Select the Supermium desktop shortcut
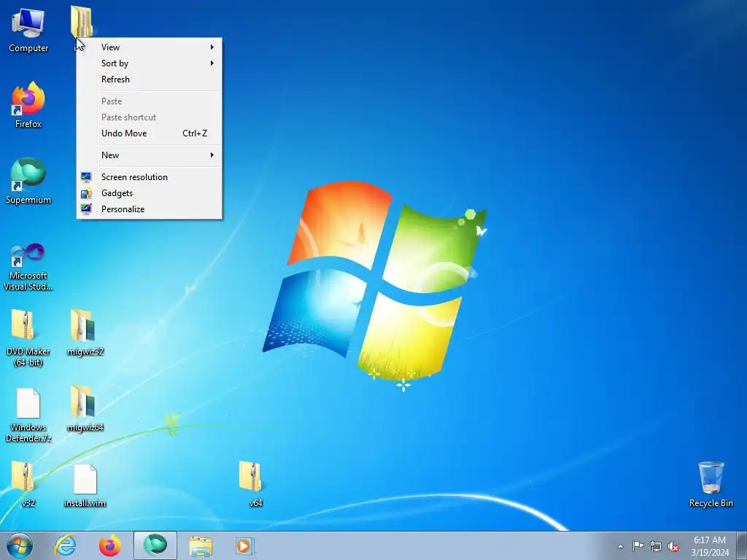The image size is (747, 560). (28, 181)
